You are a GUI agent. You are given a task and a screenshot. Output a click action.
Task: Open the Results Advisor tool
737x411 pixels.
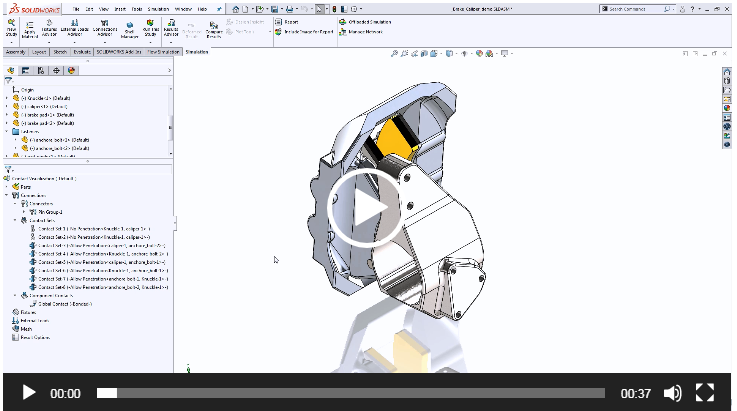click(170, 27)
